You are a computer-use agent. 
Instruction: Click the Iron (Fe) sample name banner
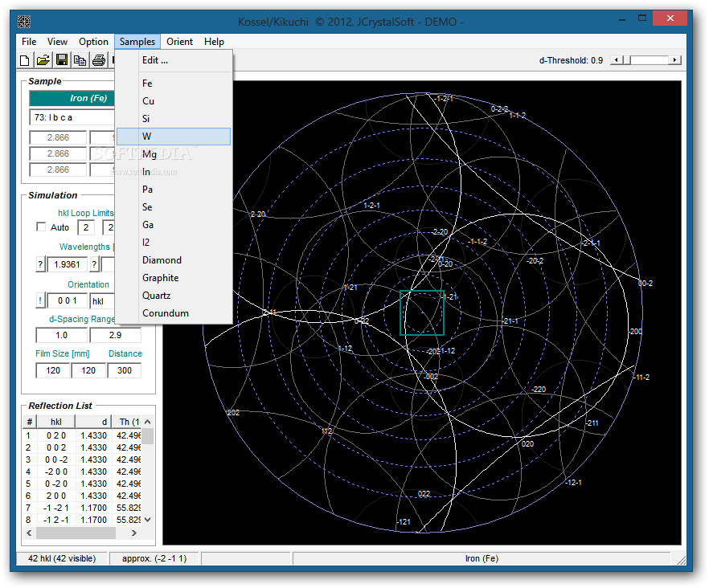(x=72, y=98)
